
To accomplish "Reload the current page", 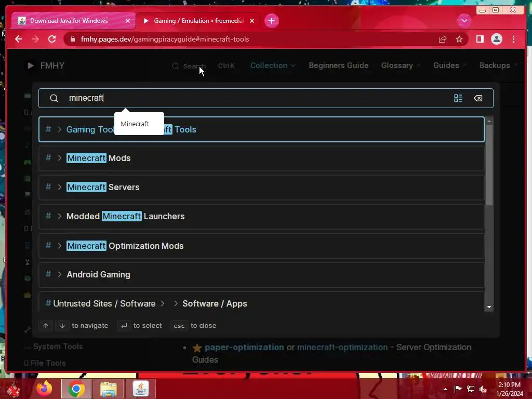I will click(x=52, y=39).
